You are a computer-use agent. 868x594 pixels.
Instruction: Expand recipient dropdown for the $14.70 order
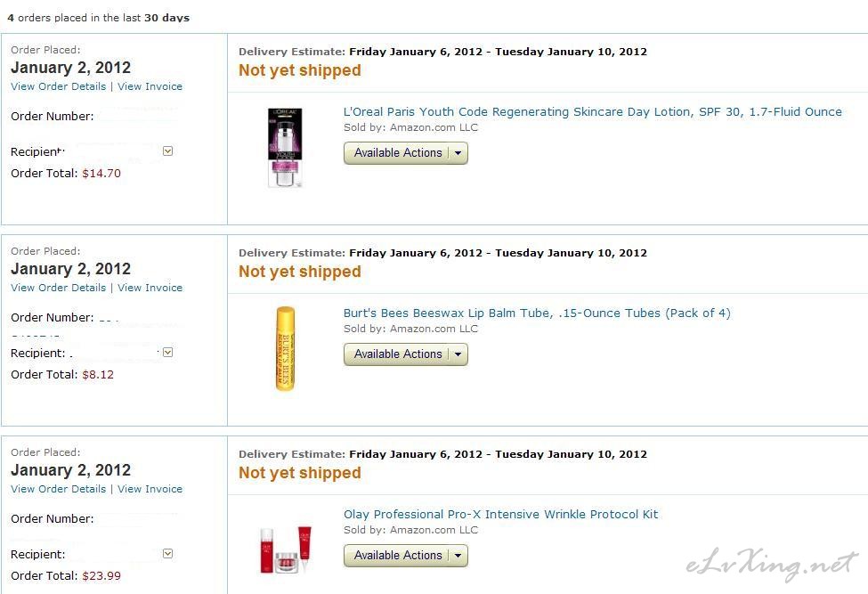point(167,151)
